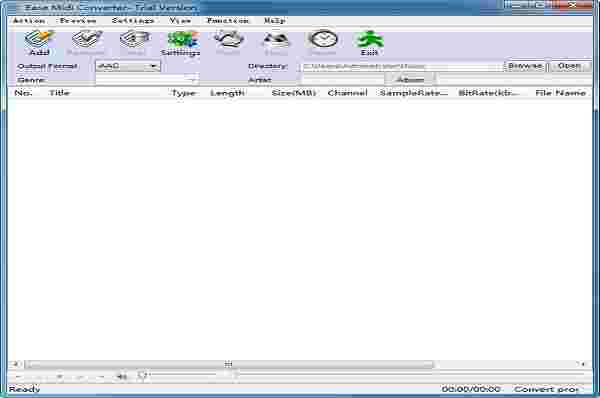Click into the Artist input field

[x=342, y=80]
